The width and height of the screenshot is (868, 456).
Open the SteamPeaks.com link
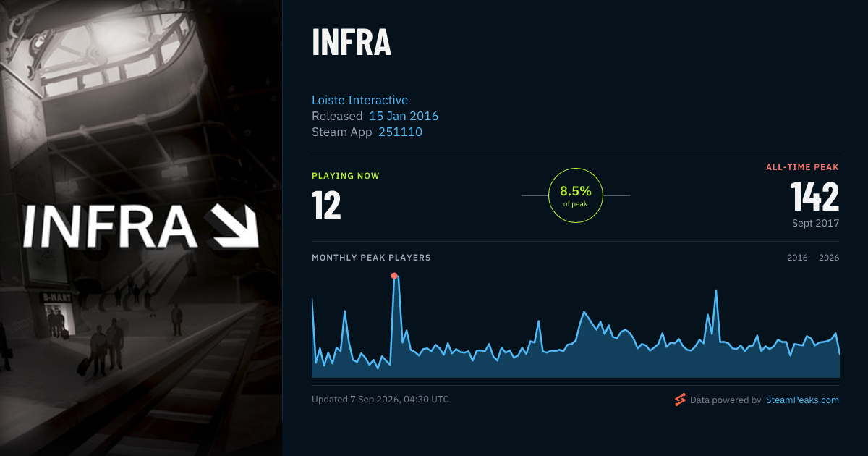[802, 400]
